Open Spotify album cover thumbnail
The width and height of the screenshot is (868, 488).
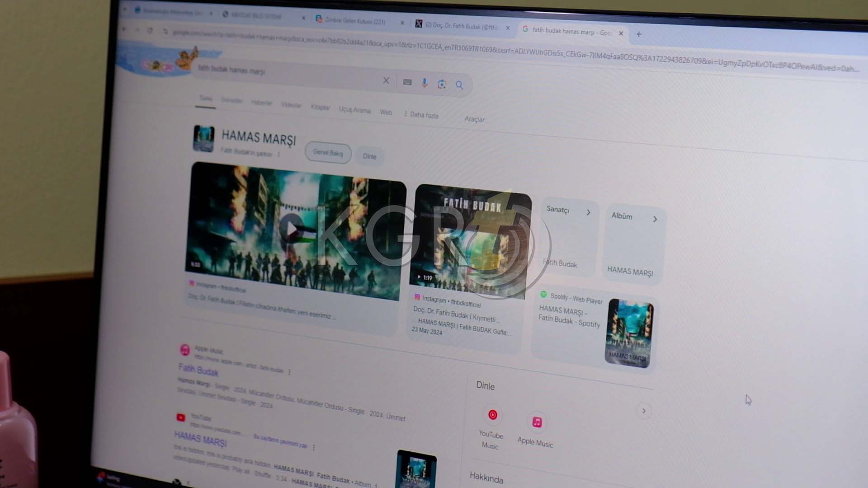629,333
